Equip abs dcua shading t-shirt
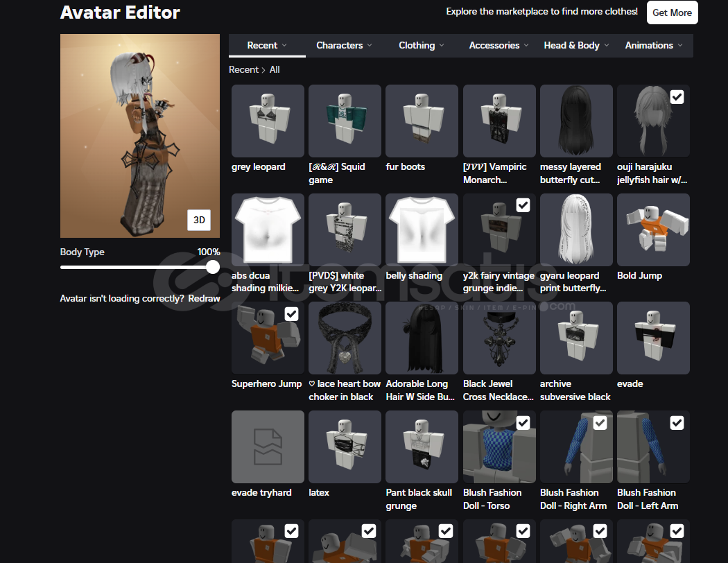The height and width of the screenshot is (563, 728). [268, 229]
